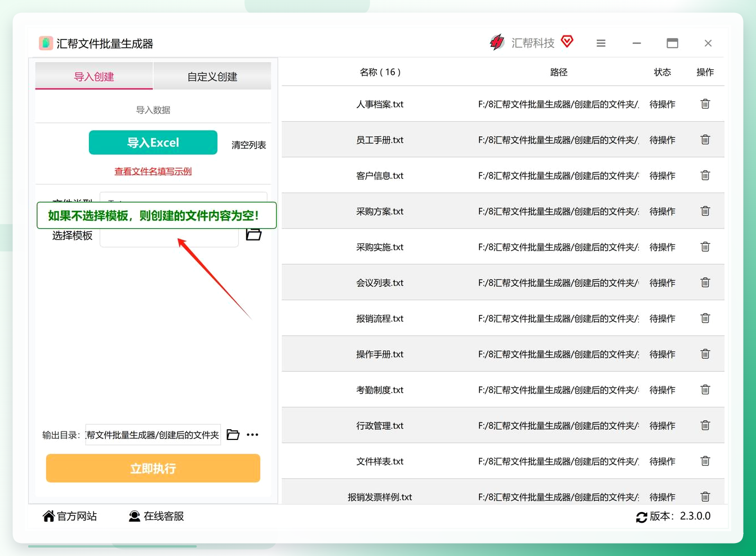Open the hamburger menu in title bar

click(601, 43)
